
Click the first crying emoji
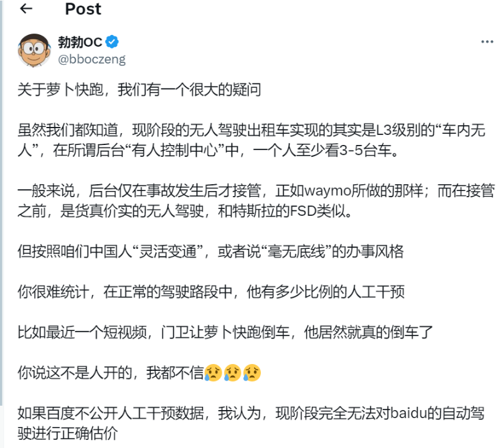214,373
